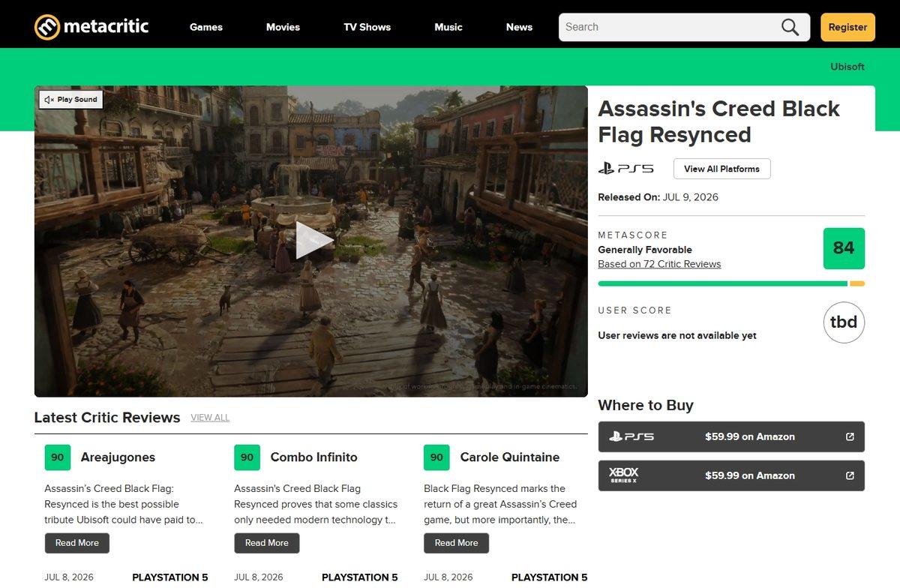Screen dimensions: 900x588
Task: Click the Metacritic logo
Action: pos(91,27)
